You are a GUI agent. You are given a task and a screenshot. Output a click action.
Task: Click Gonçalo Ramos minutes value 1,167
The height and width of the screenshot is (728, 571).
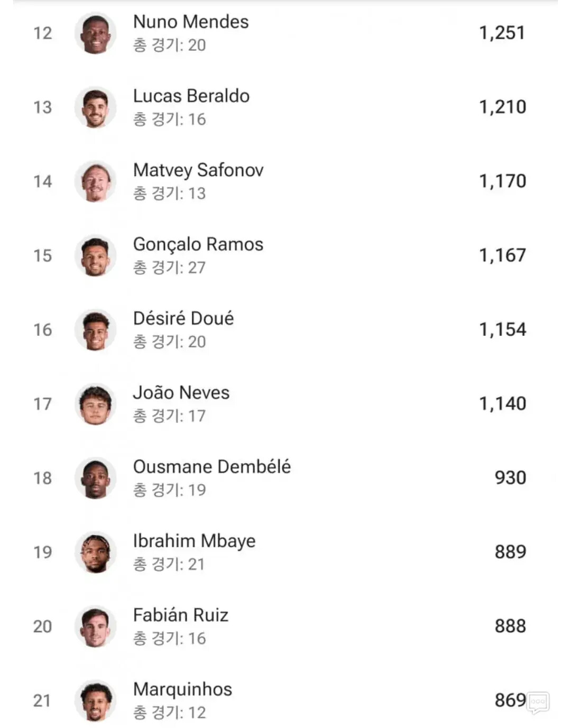(x=502, y=255)
